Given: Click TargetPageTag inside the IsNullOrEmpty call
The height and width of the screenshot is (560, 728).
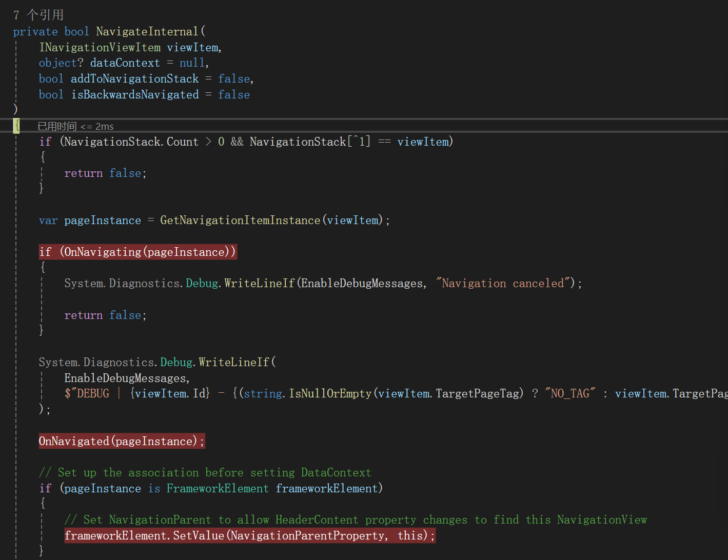Looking at the screenshot, I should 478,394.
